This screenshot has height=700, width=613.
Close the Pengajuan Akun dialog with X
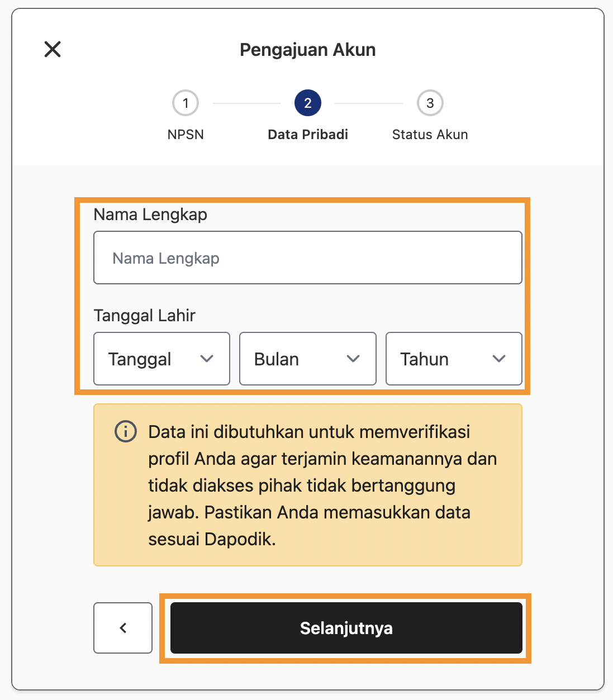coord(53,49)
